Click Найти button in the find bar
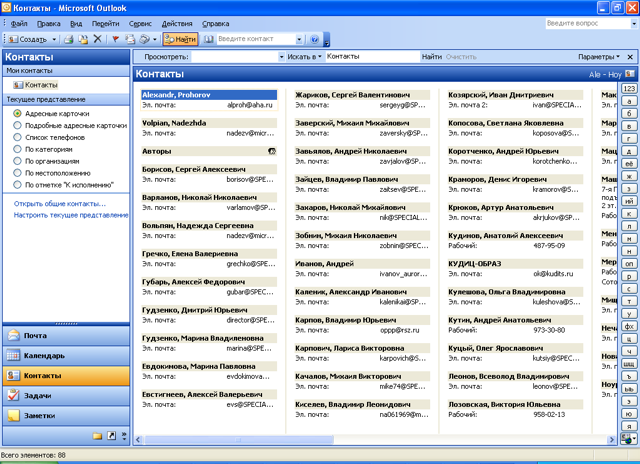Image resolution: width=640 pixels, height=464 pixels. point(432,57)
